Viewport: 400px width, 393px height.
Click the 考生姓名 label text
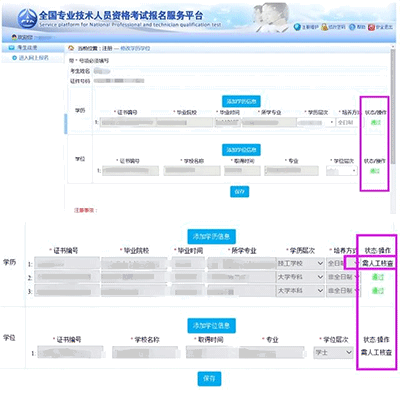coord(80,71)
